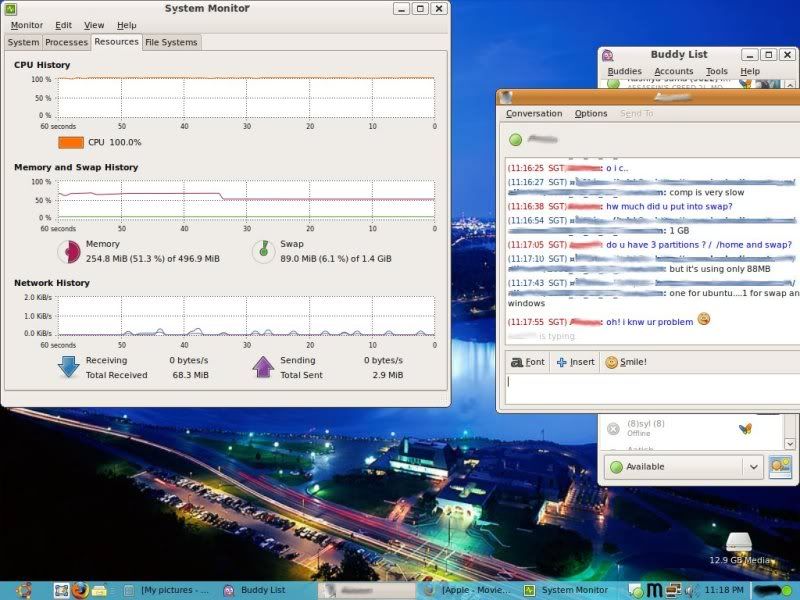Click Total Sent value 2.9 MiB
Screen dimensions: 800x600
tap(387, 375)
